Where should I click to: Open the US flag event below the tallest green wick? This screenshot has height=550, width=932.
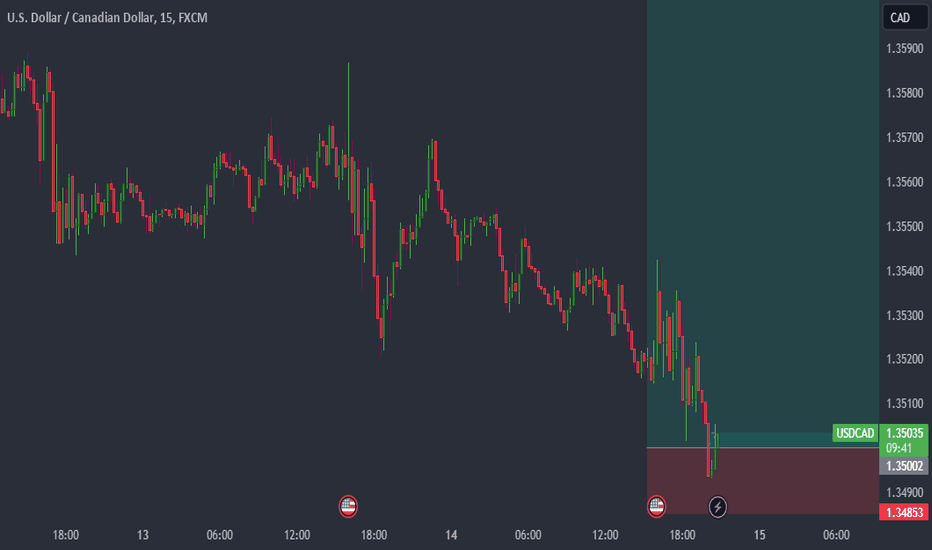click(x=348, y=507)
